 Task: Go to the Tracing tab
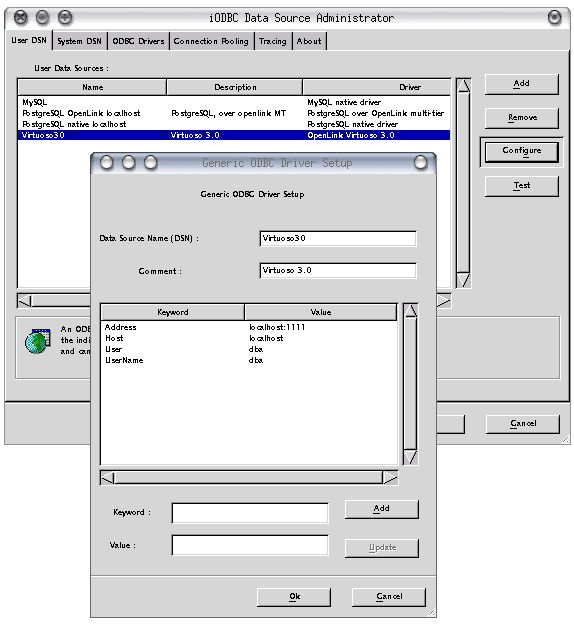[x=273, y=41]
